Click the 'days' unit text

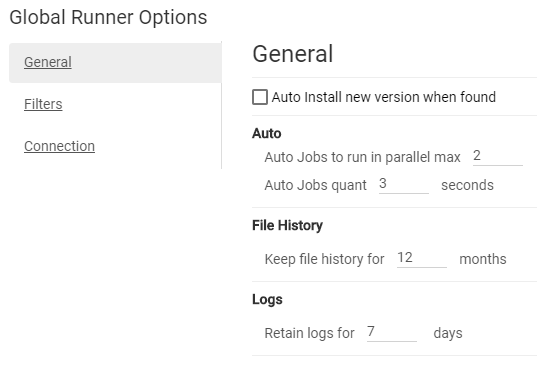[x=448, y=333]
